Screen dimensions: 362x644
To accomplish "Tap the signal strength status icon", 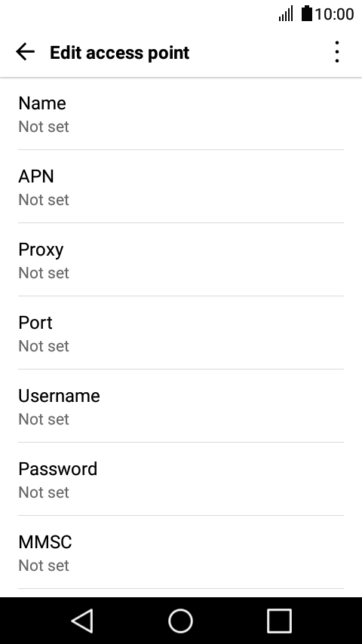I will click(x=286, y=14).
